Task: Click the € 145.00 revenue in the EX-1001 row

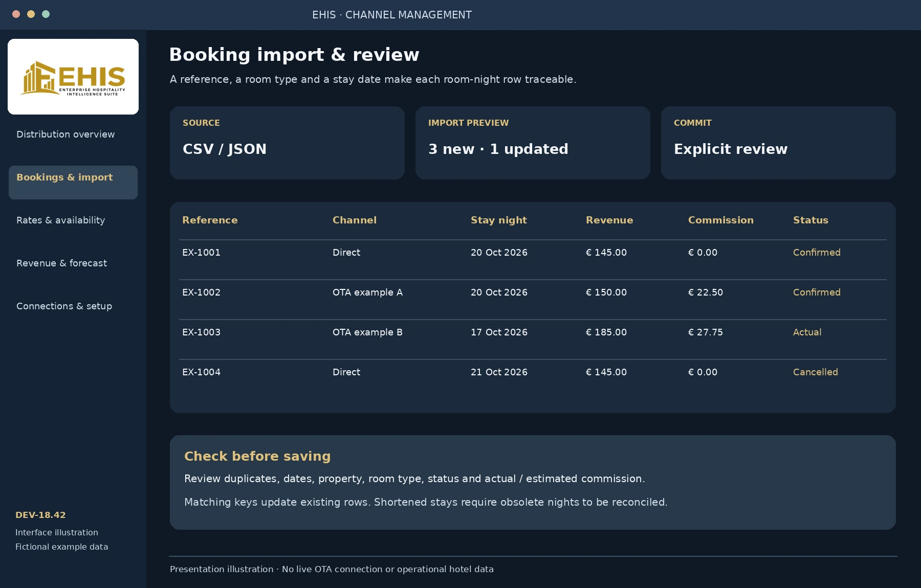Action: 606,253
